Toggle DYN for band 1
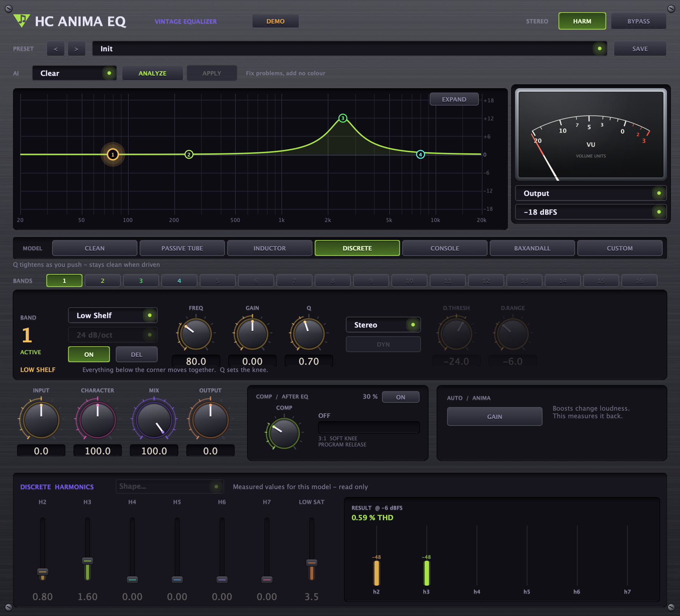The width and height of the screenshot is (680, 616). click(x=383, y=345)
